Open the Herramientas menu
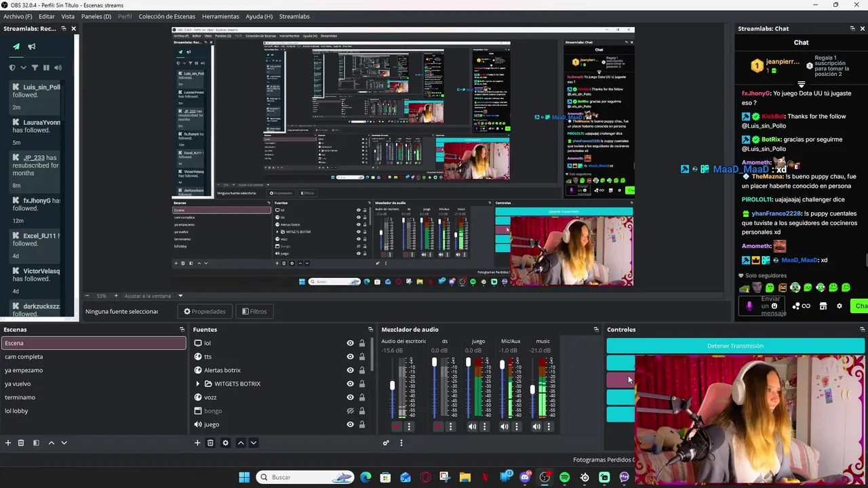The width and height of the screenshot is (868, 488). (x=220, y=16)
